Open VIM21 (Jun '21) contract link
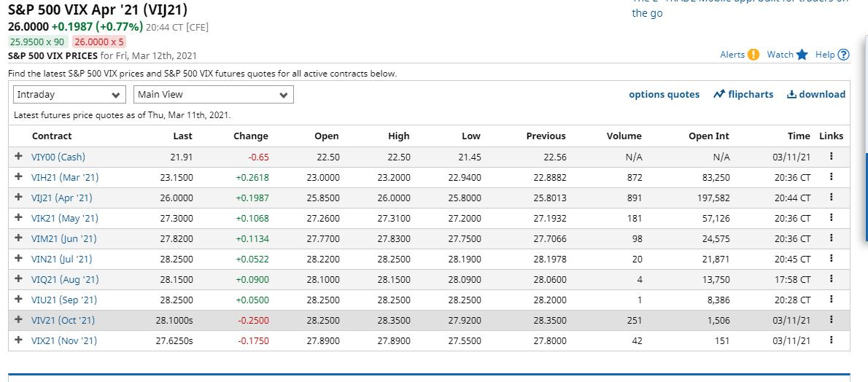The image size is (868, 382). click(x=63, y=238)
